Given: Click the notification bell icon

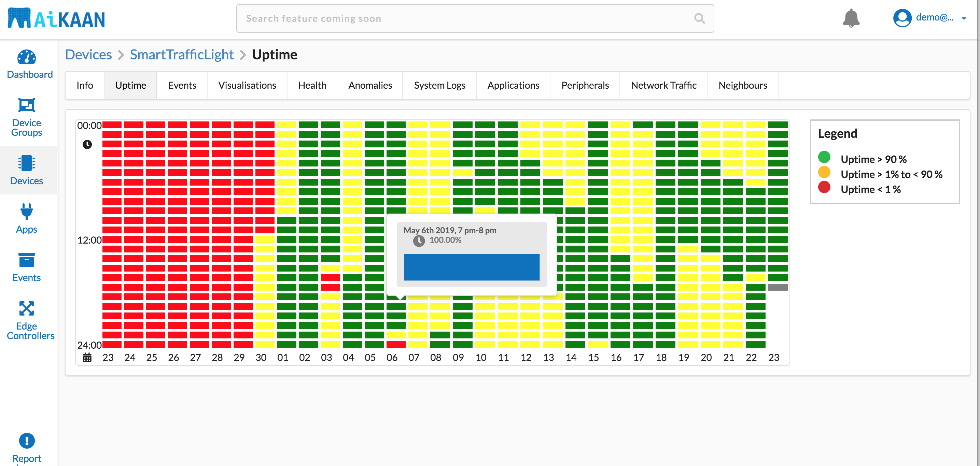Looking at the screenshot, I should pyautogui.click(x=851, y=18).
